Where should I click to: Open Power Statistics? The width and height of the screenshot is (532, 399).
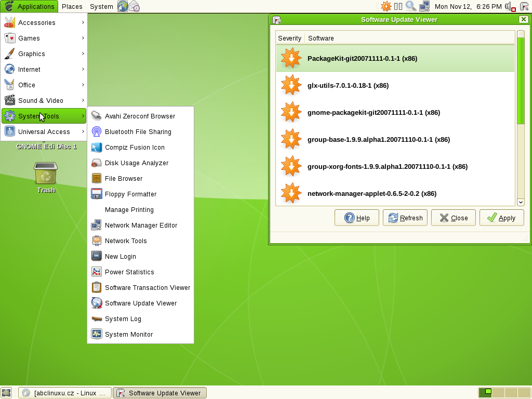(140, 272)
